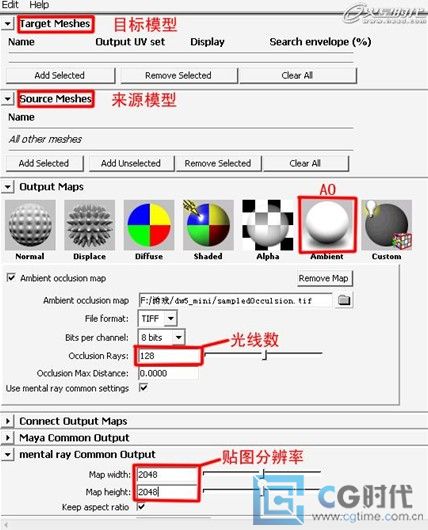Viewport: 428px width, 530px height.
Task: Click the Remove Map button
Action: pyautogui.click(x=324, y=278)
